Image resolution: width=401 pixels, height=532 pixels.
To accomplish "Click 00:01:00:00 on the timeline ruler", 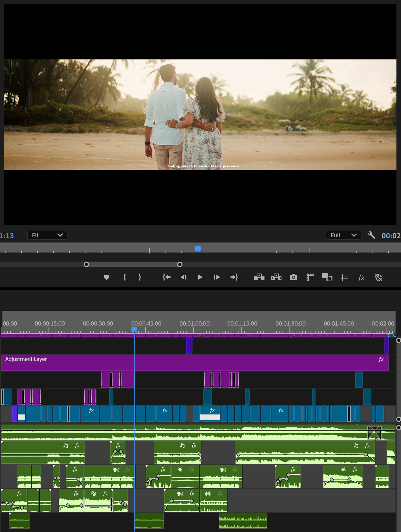I will 194,324.
